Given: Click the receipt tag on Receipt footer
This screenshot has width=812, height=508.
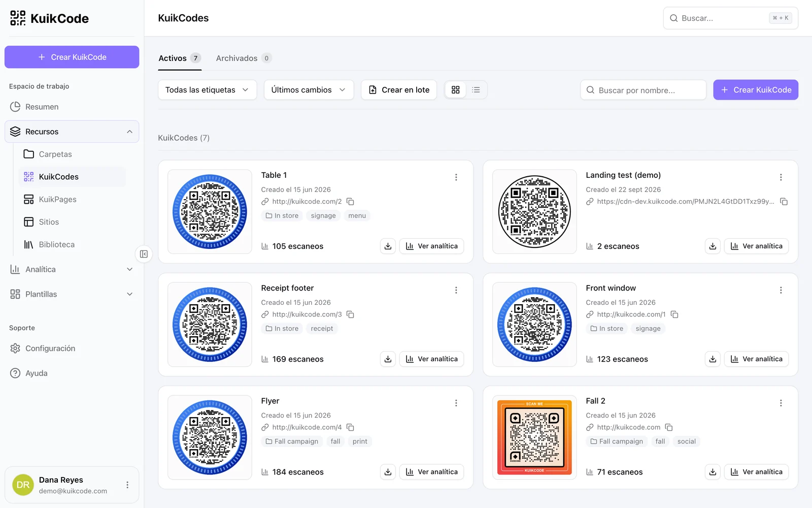Looking at the screenshot, I should [322, 329].
